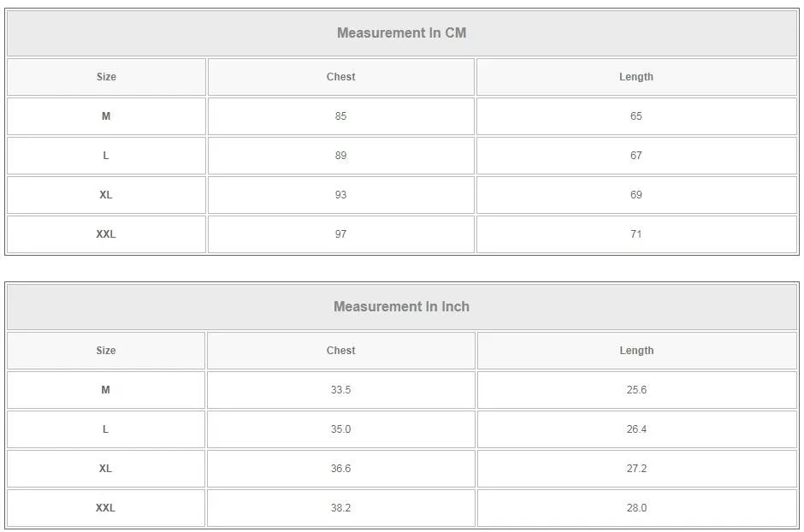Select the length value 71
This screenshot has width=804, height=532.
[x=636, y=234]
